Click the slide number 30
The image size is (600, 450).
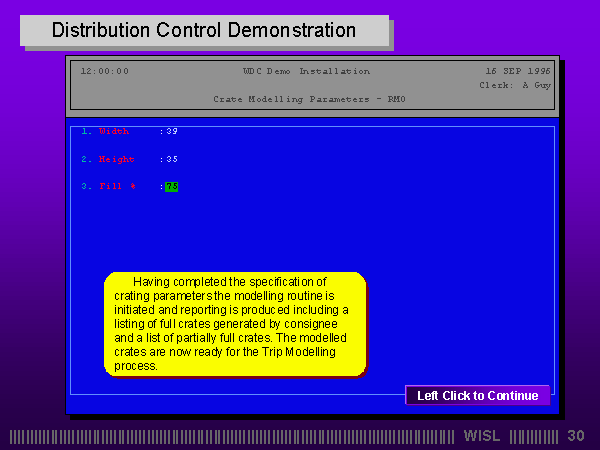click(x=576, y=436)
